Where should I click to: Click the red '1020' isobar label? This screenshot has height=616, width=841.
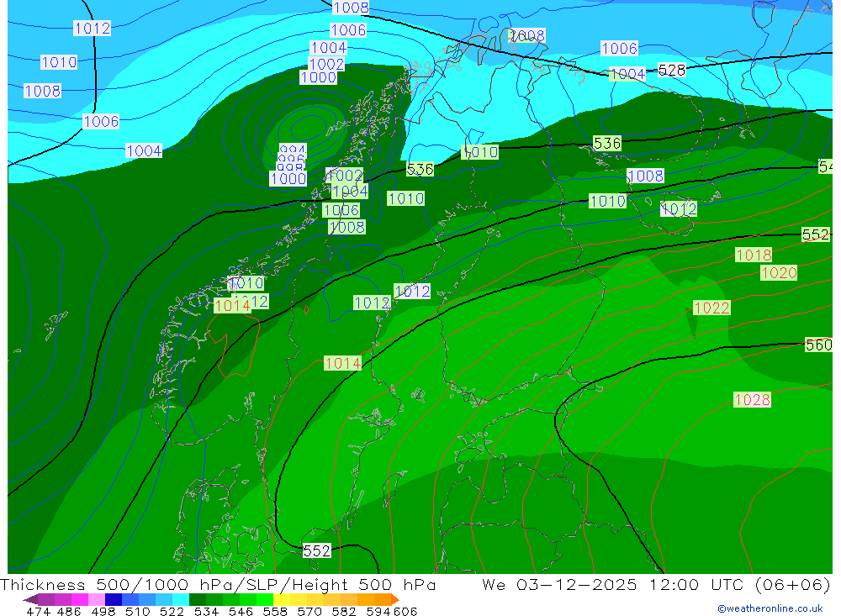point(779,273)
